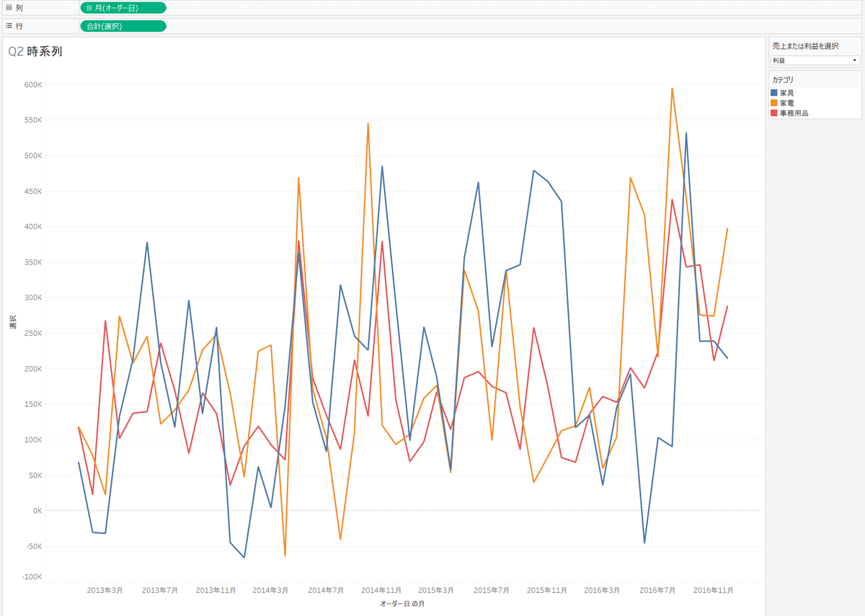Click the カテゴリ legend title
The height and width of the screenshot is (616, 865).
783,79
